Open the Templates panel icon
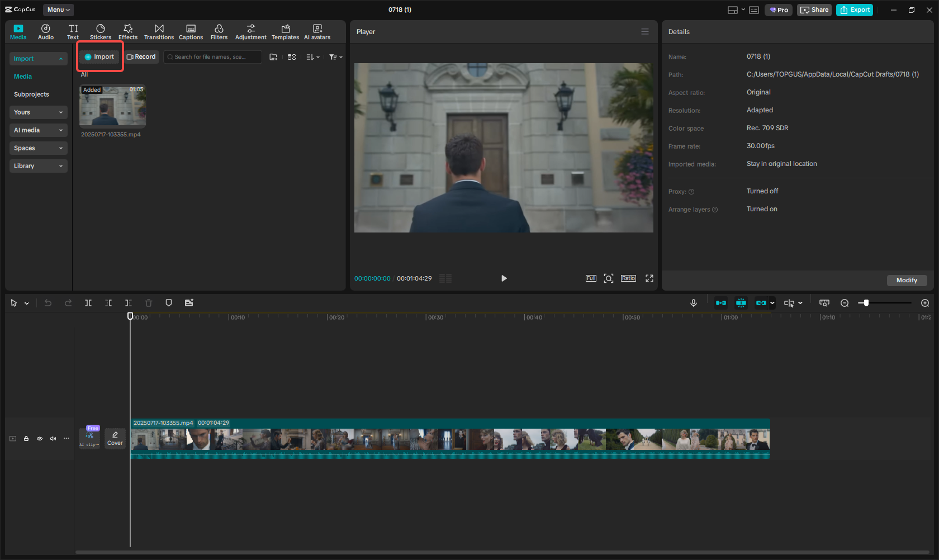The height and width of the screenshot is (560, 939). pyautogui.click(x=286, y=32)
